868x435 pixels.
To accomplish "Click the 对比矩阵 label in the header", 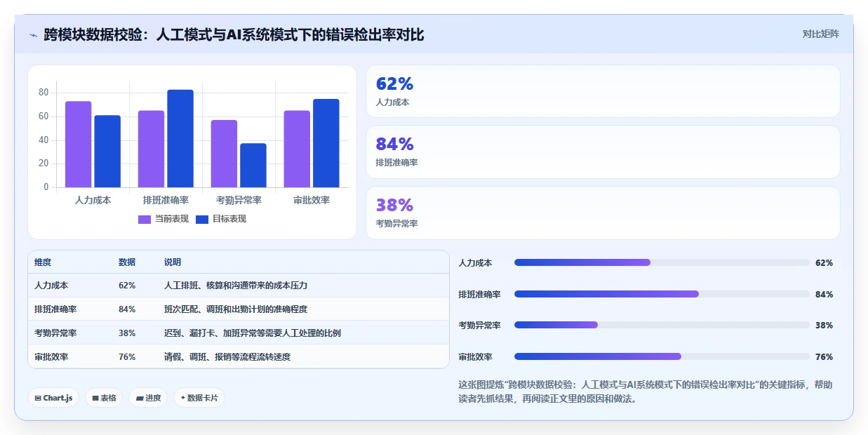I will pos(820,34).
